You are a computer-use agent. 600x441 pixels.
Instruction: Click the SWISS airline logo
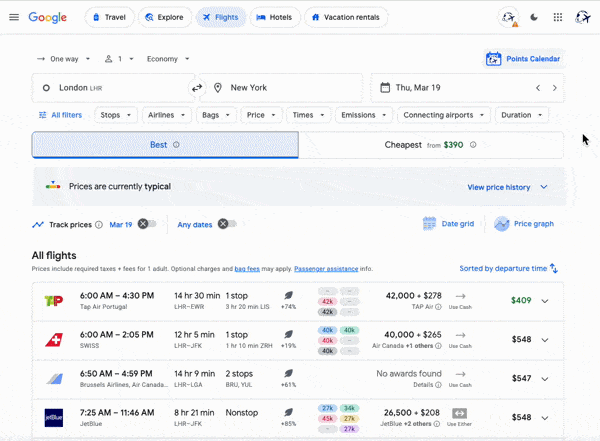54,340
